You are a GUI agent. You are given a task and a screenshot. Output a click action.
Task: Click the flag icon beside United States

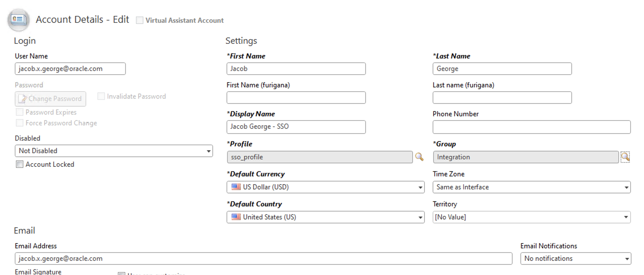236,217
